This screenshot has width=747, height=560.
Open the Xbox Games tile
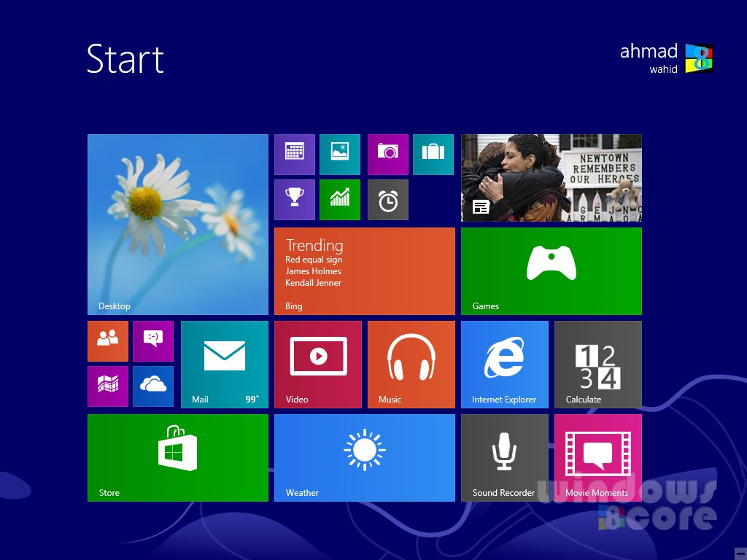click(551, 271)
